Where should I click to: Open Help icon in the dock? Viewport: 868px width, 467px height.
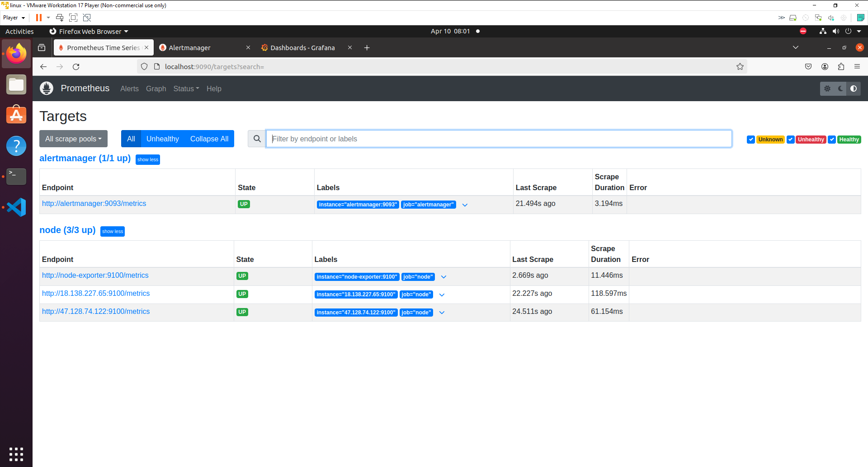(16, 146)
